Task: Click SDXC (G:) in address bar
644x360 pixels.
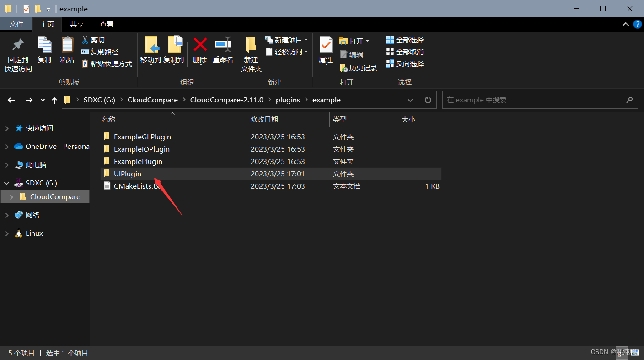Action: [x=99, y=100]
